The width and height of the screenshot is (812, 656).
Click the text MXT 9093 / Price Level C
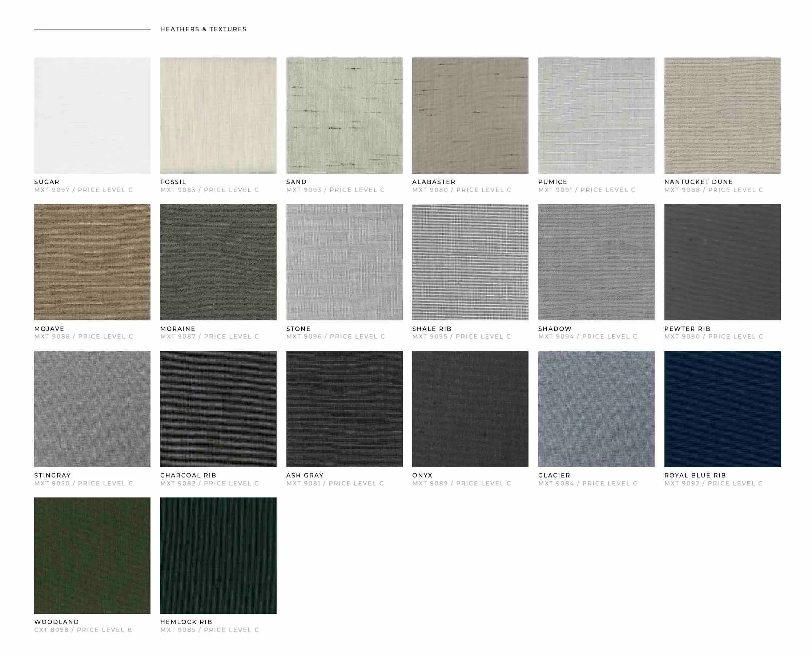(335, 190)
